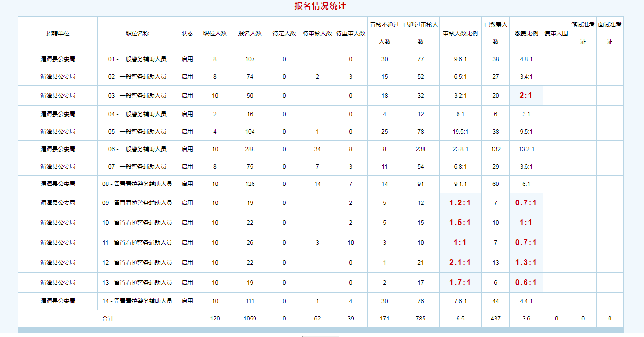This screenshot has height=337, width=644.
Task: Click the 合计 totals row label
Action: pos(108,319)
